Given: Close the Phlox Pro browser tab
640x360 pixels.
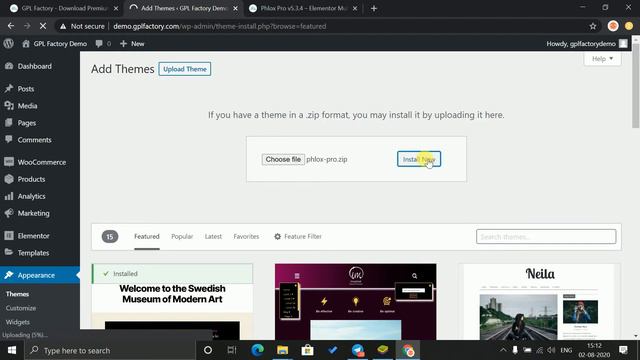Looking at the screenshot, I should tap(355, 8).
